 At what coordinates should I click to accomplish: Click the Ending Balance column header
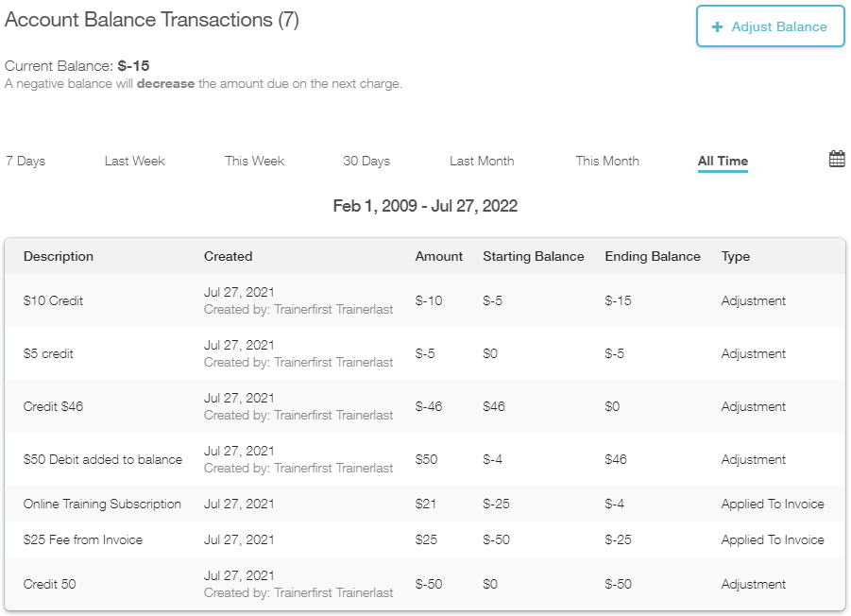pos(652,256)
